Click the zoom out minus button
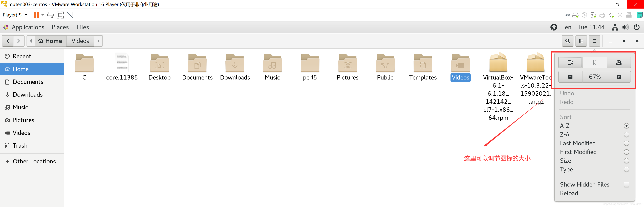This screenshot has height=207, width=644. (570, 77)
